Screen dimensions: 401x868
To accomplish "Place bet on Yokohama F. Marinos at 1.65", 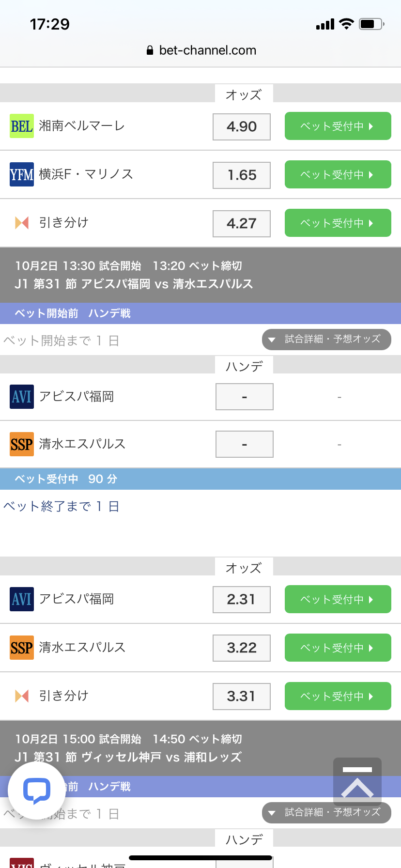I will 338,174.
